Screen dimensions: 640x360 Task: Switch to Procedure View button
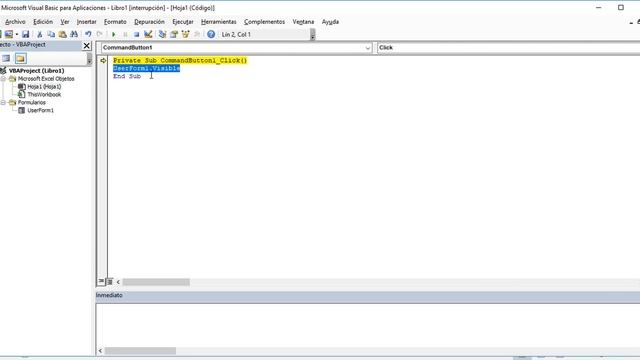[x=101, y=282]
